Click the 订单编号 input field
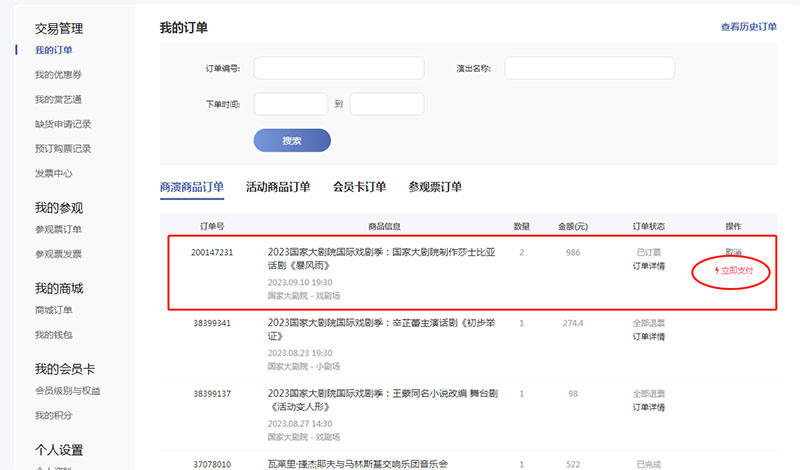 [x=338, y=68]
